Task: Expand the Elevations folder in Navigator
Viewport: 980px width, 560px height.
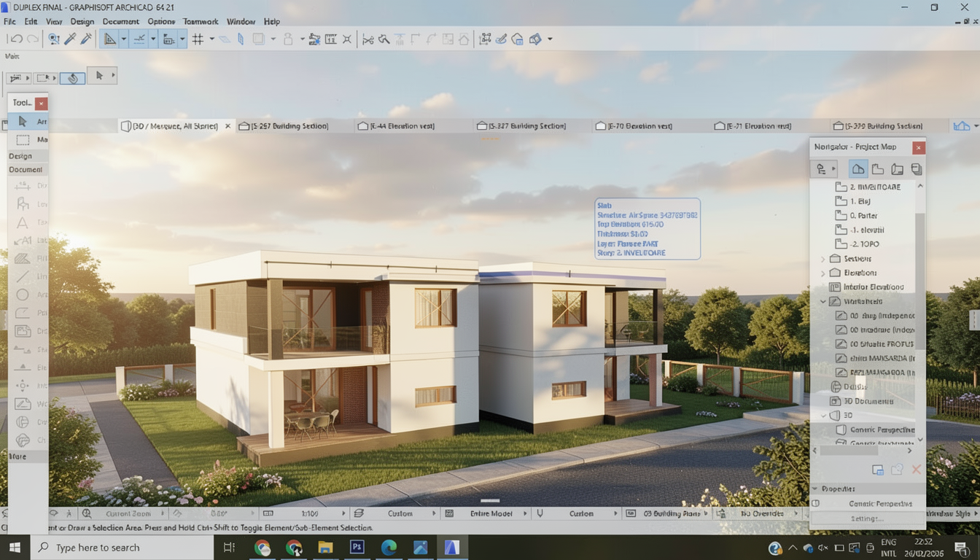Action: click(823, 273)
